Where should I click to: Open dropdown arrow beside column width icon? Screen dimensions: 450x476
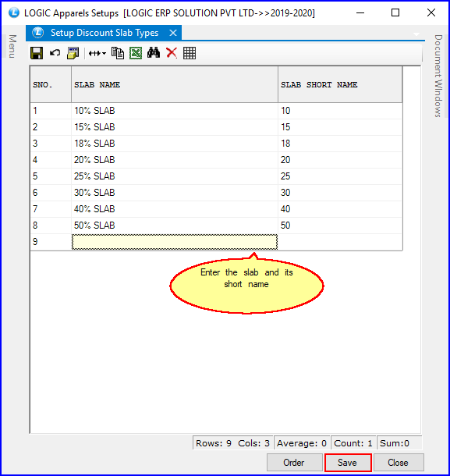click(x=104, y=53)
